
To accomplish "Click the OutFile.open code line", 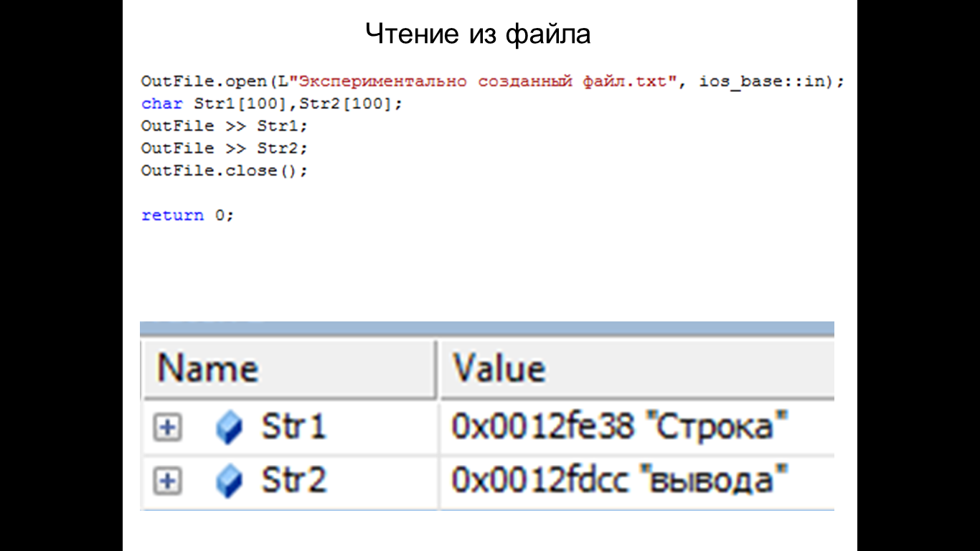I will [x=493, y=82].
